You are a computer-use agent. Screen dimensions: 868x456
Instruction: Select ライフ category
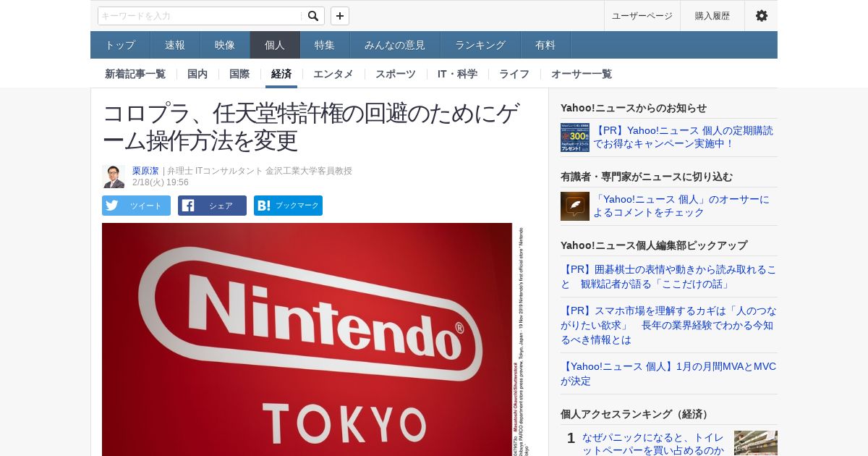tap(514, 74)
